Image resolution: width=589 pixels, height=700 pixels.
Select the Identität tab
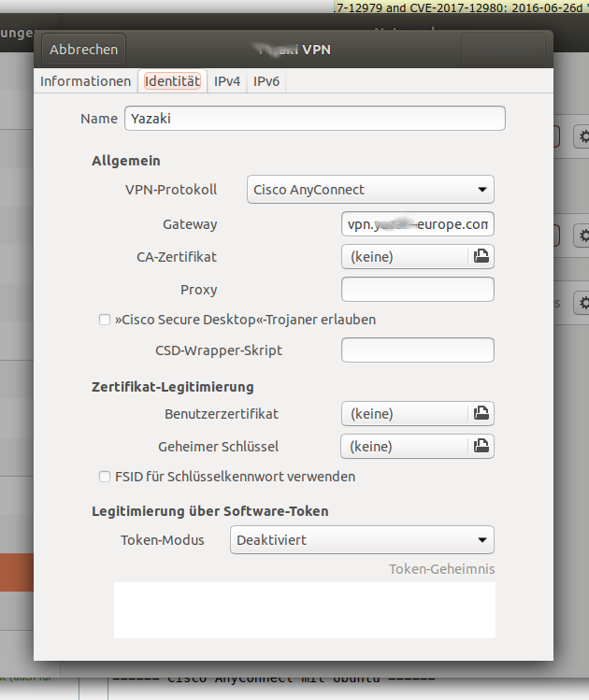tap(172, 81)
